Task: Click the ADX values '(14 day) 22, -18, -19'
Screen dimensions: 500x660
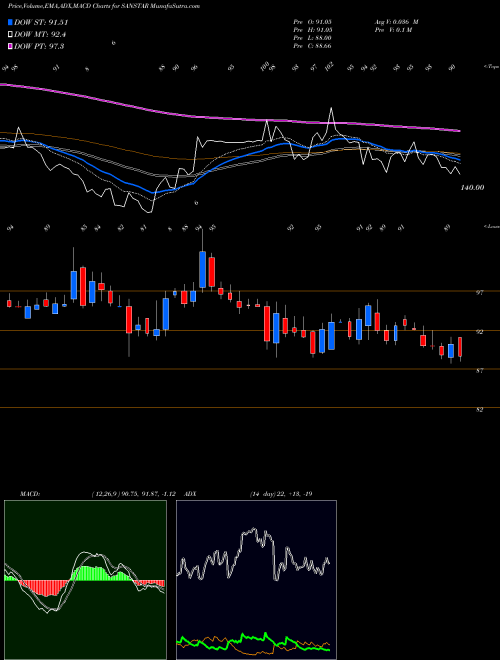Action: (281, 494)
